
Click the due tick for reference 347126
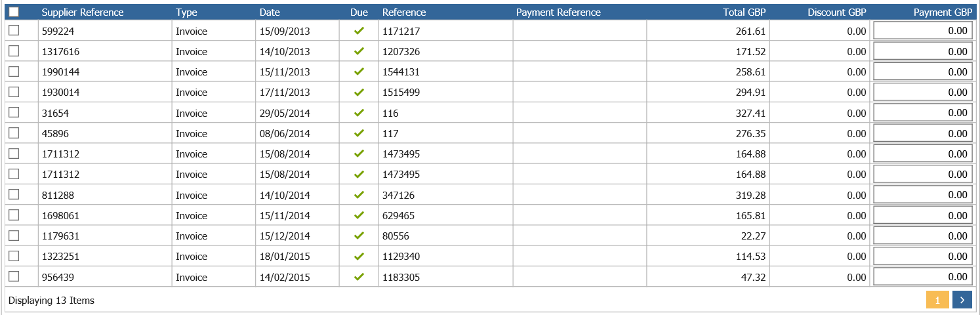pyautogui.click(x=359, y=195)
